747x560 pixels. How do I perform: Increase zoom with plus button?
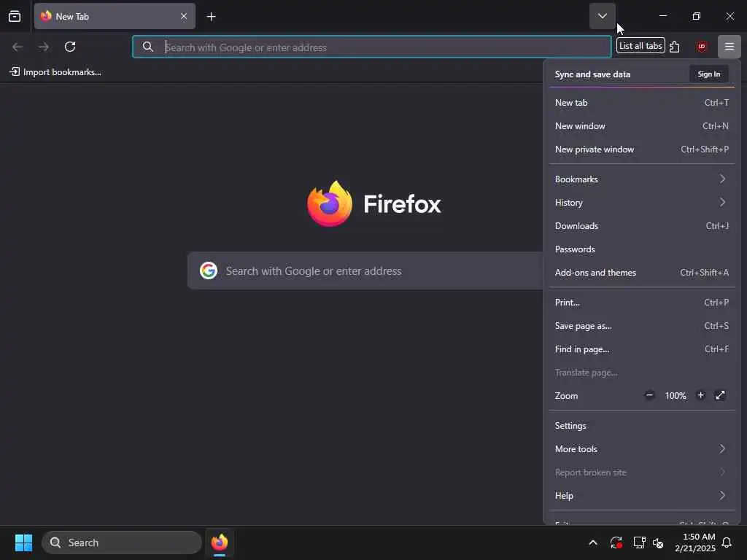pos(700,395)
